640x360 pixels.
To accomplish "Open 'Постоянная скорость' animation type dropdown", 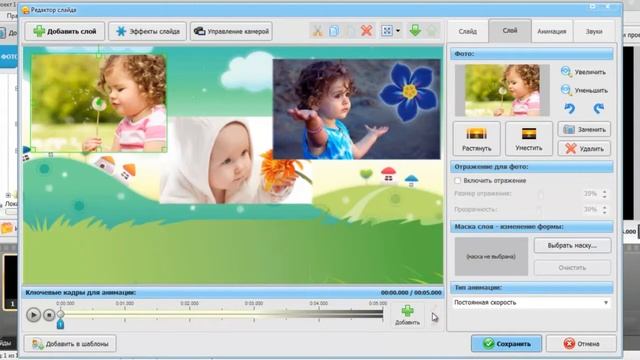I will click(x=531, y=302).
